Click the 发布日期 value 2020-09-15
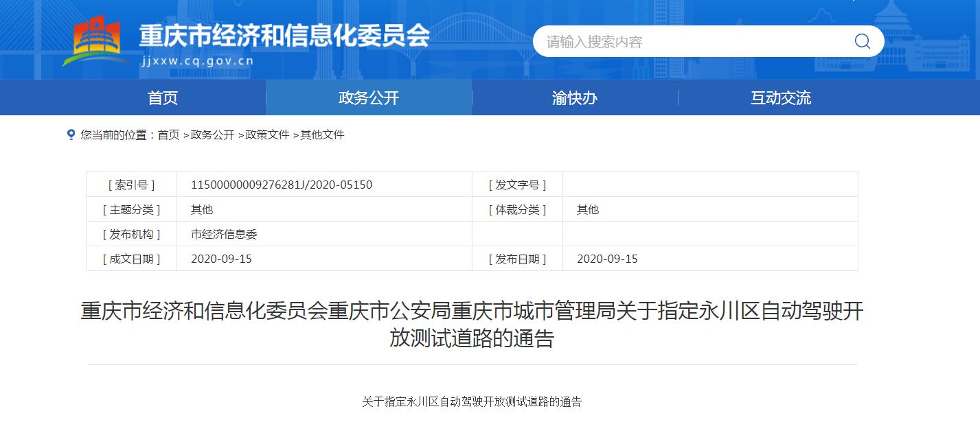Screen dimensions: 980x422 pyautogui.click(x=607, y=259)
